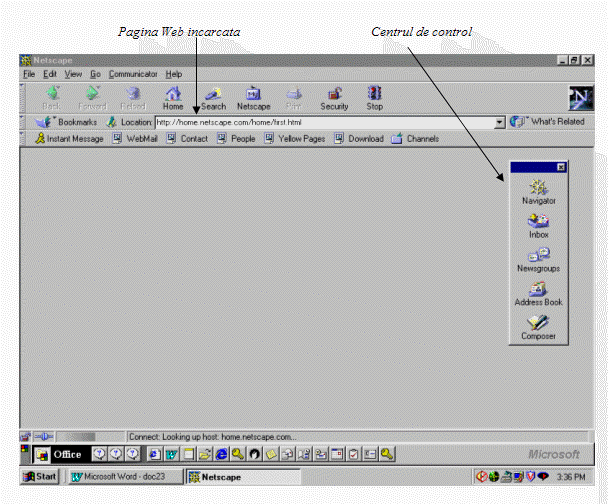This screenshot has height=504, width=608.
Task: Click the online/offline connection status icon
Action: tap(43, 437)
